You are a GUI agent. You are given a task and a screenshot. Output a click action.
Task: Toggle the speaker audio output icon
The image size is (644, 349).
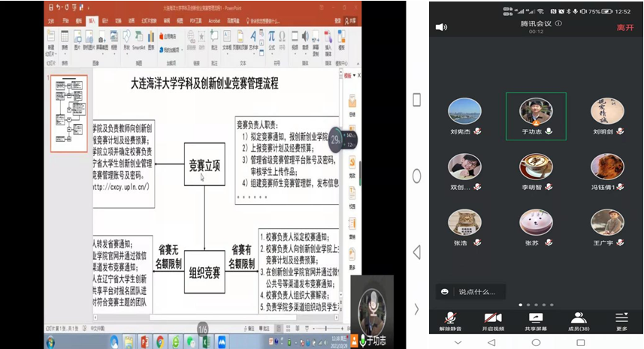pyautogui.click(x=441, y=27)
